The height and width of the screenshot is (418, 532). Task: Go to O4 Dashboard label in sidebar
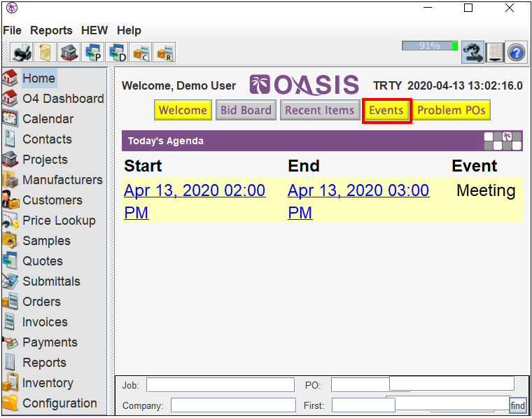[63, 99]
